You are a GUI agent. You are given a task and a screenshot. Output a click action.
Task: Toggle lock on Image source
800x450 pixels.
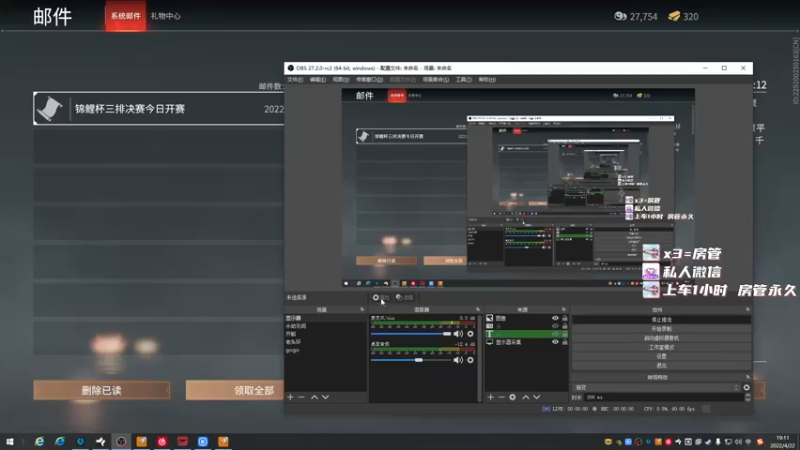tap(564, 318)
